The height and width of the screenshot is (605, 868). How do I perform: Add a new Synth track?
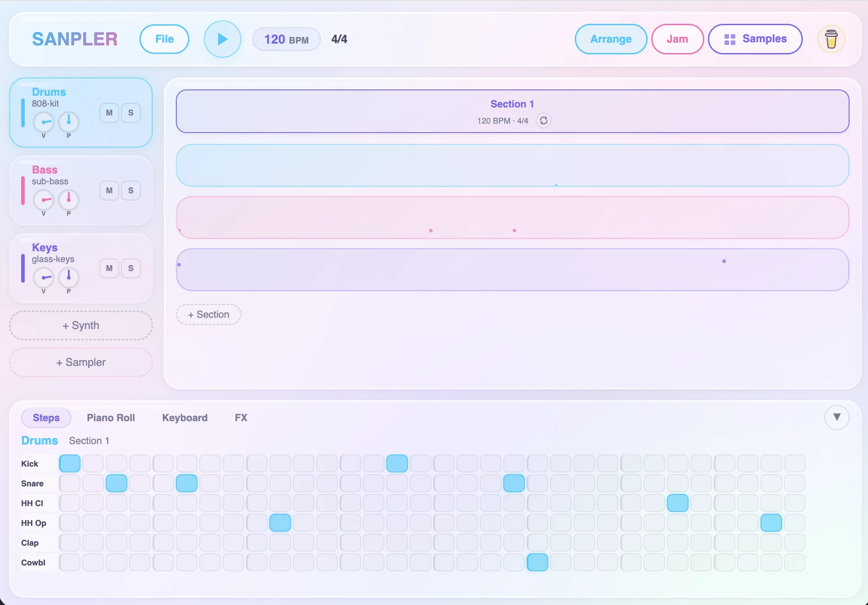[x=81, y=325]
